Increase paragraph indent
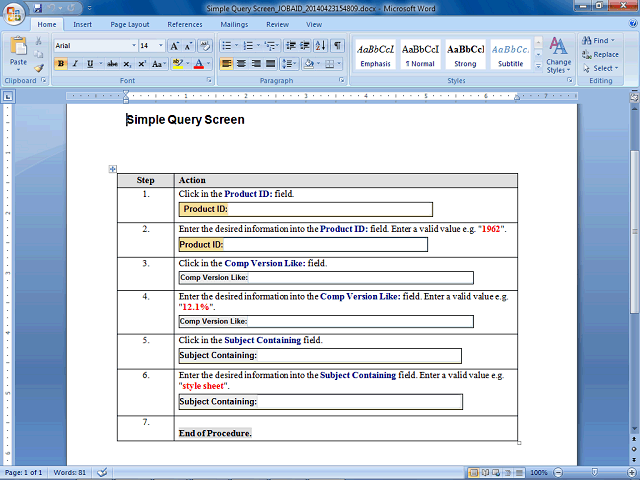This screenshot has height=480, width=640. coord(305,46)
